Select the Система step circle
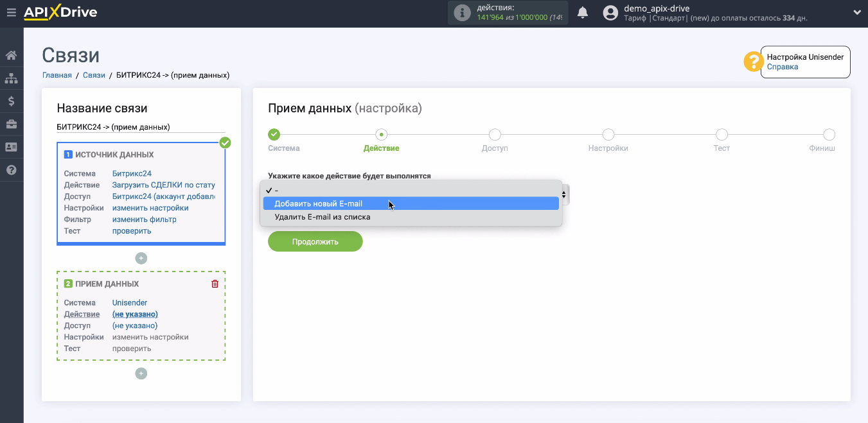Viewport: 868px width, 423px height. pos(274,134)
